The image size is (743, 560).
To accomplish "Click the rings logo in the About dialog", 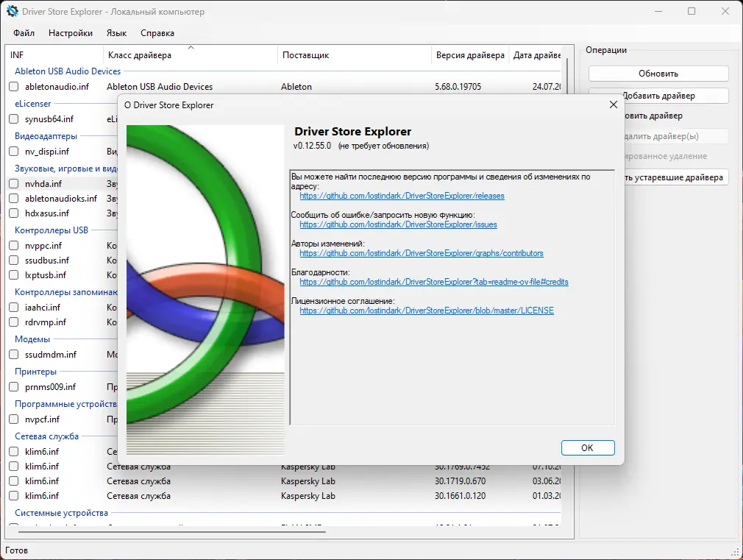I will click(205, 290).
